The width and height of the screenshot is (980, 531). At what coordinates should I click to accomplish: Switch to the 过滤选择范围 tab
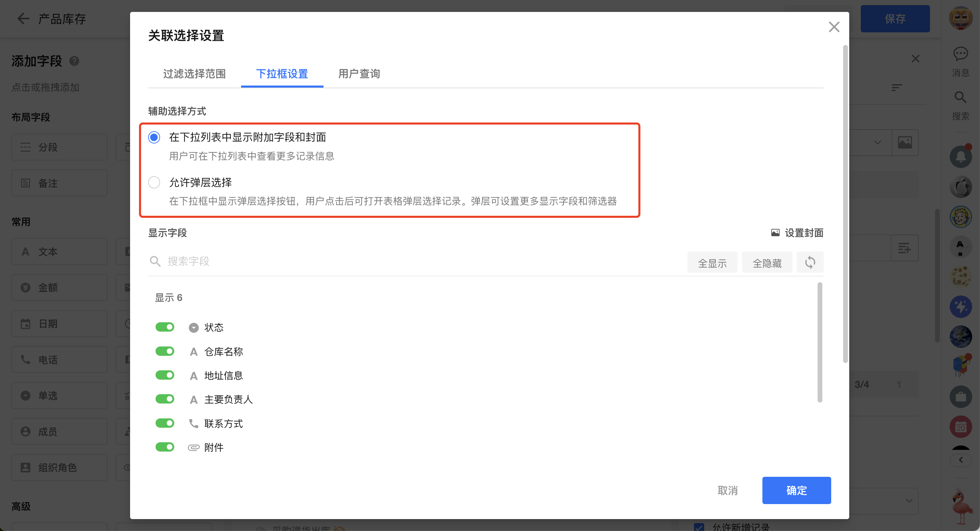tap(194, 74)
